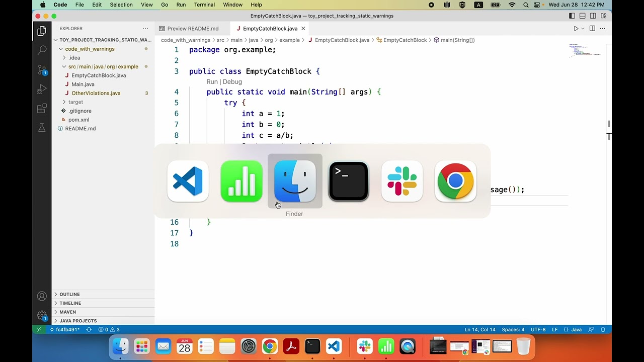The image size is (644, 362).
Task: Open the errors and warnings indicator
Action: click(x=109, y=330)
